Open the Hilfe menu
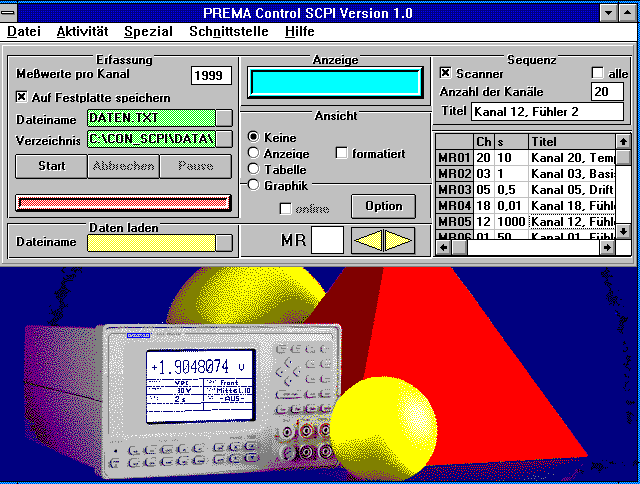 [300, 31]
